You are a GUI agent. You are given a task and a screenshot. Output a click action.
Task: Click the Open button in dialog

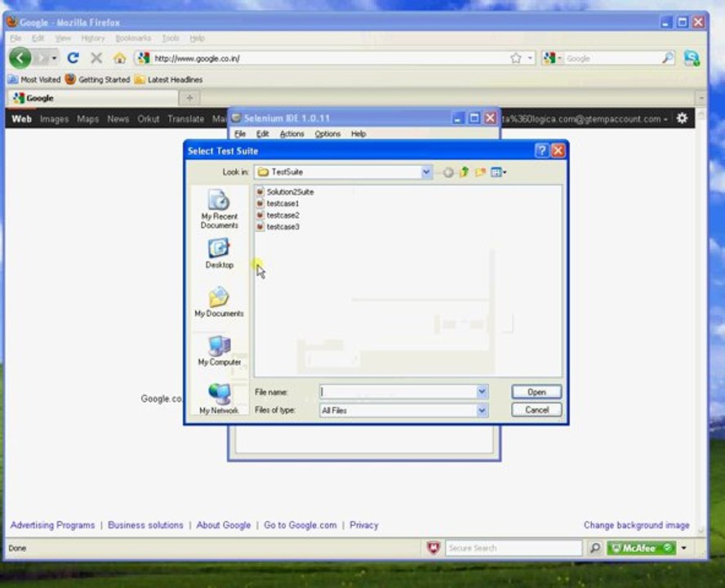[536, 392]
